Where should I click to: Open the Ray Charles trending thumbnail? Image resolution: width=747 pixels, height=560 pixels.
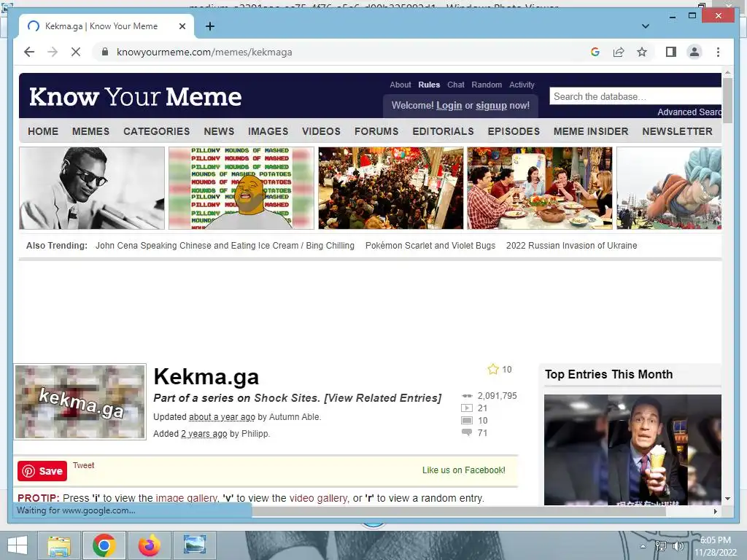tap(92, 188)
